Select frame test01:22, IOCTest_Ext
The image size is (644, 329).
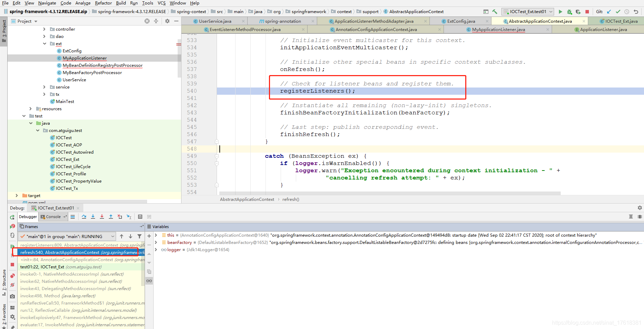[x=81, y=267]
